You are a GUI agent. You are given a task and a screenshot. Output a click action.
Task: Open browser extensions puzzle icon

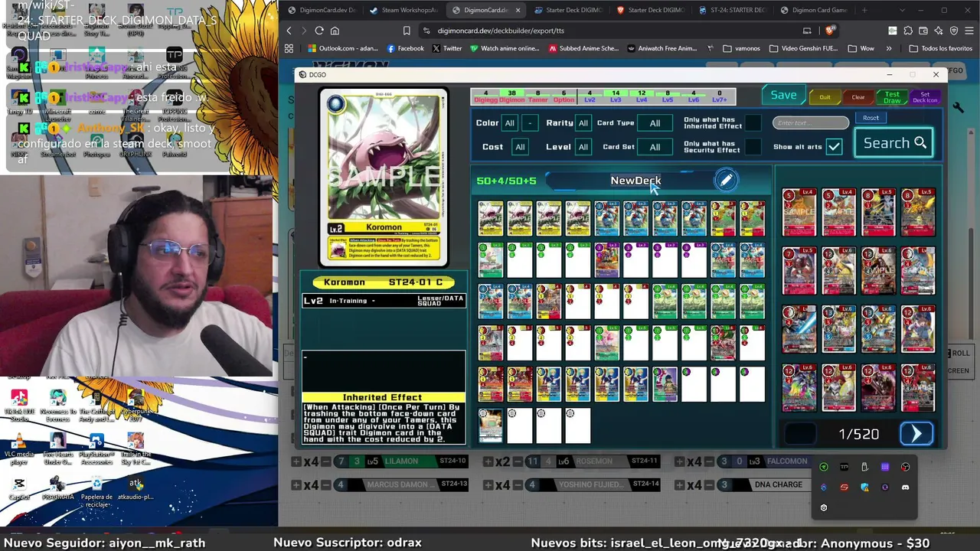908,31
